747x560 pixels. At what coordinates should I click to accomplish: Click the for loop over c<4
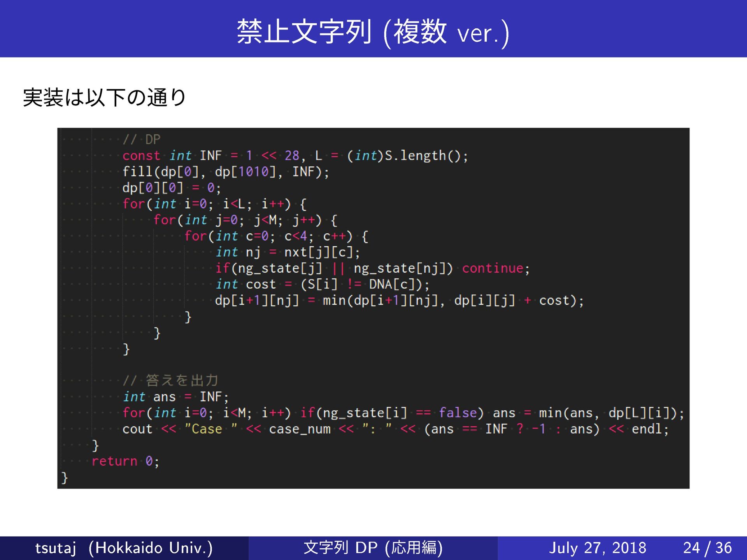pos(276,236)
